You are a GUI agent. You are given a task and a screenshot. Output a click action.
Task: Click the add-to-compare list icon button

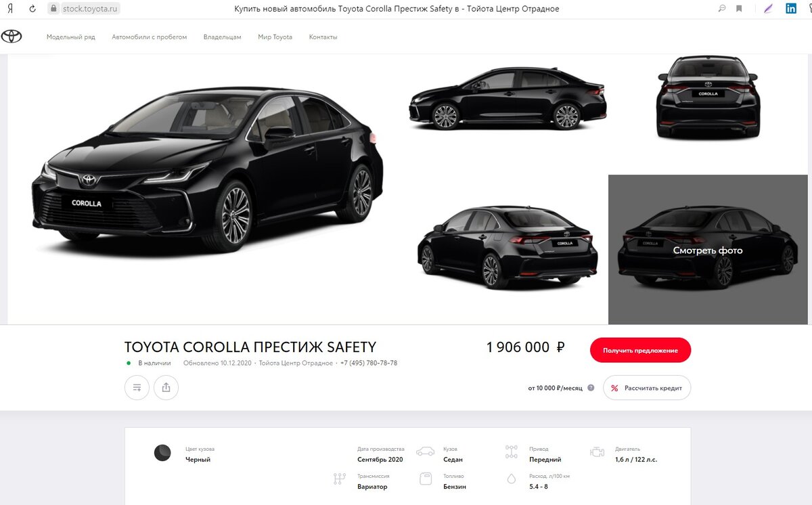point(137,388)
